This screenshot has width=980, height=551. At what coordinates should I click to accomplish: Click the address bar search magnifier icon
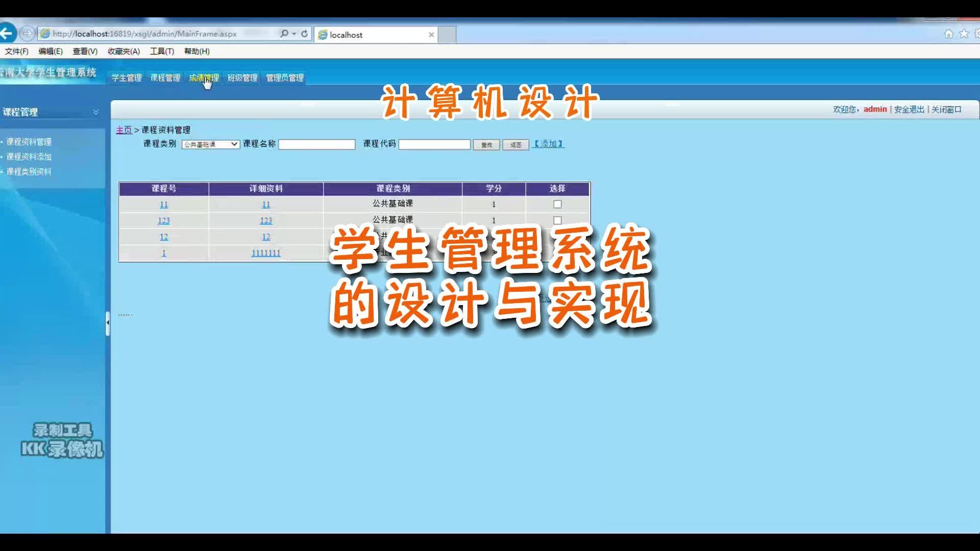click(x=284, y=34)
